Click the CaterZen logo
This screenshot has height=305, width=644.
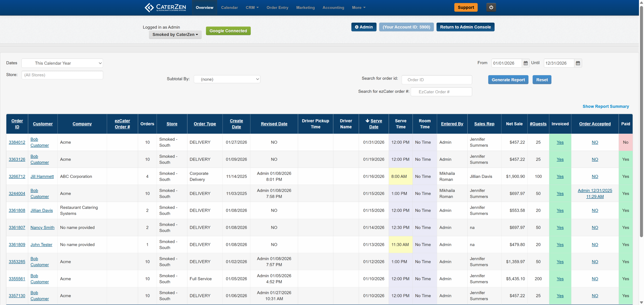(x=165, y=8)
